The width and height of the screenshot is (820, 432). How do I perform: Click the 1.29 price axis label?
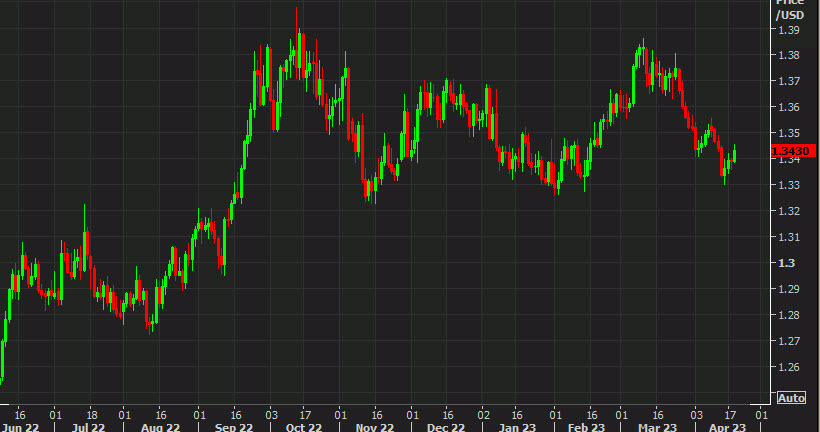pyautogui.click(x=789, y=289)
